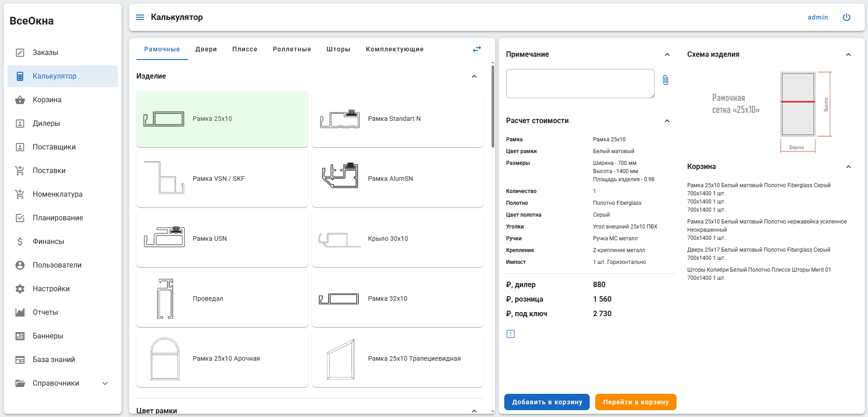Collapse Схема изделия panel

click(848, 55)
